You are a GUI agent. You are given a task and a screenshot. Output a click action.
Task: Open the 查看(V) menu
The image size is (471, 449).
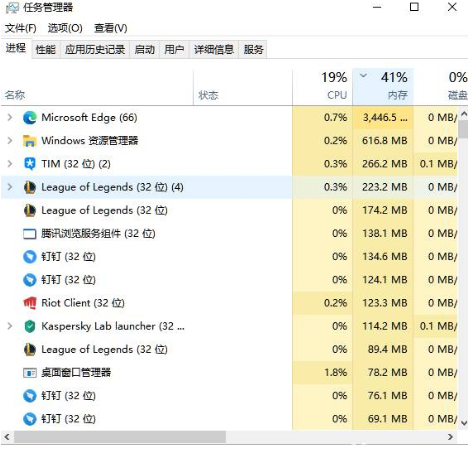(x=111, y=28)
